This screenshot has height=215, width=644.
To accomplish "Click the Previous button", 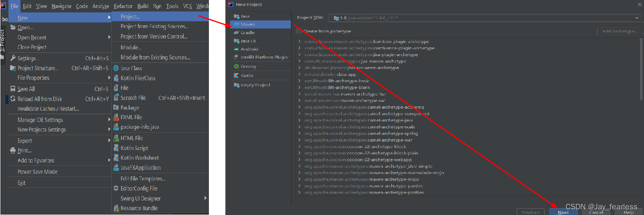I will pos(530,212).
